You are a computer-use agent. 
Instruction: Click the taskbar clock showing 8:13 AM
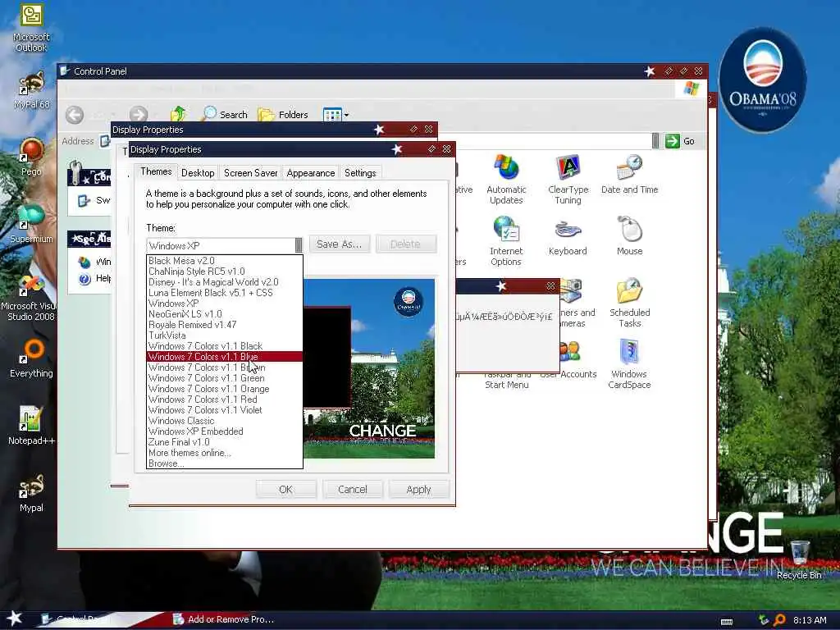point(810,620)
